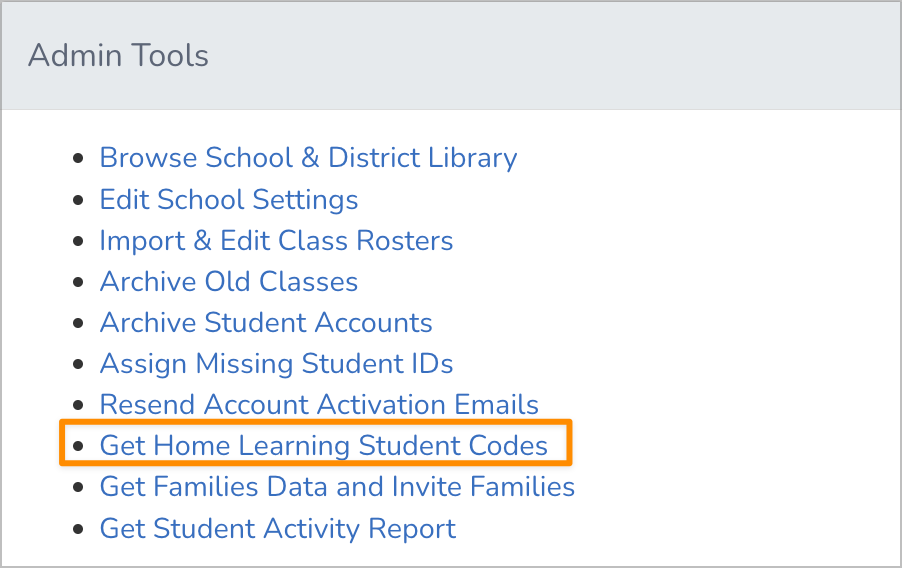Open Get Home Learning Student Codes
The height and width of the screenshot is (568, 902).
click(324, 446)
